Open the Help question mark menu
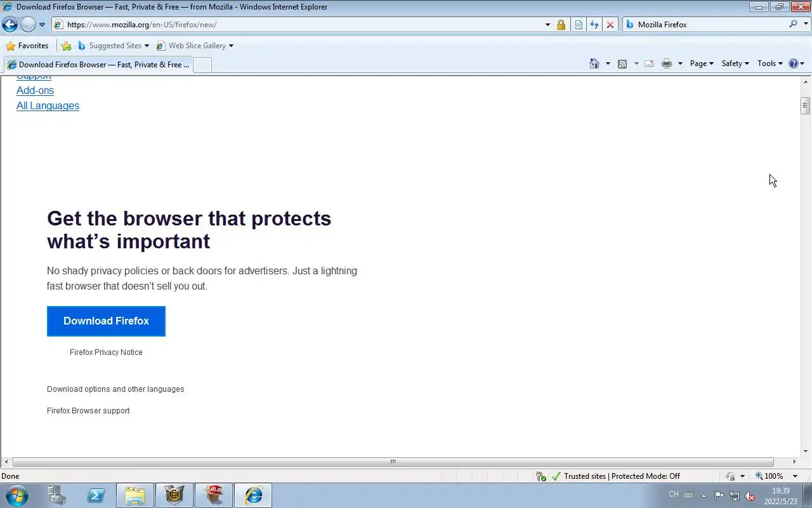Image resolution: width=812 pixels, height=508 pixels. coord(796,63)
